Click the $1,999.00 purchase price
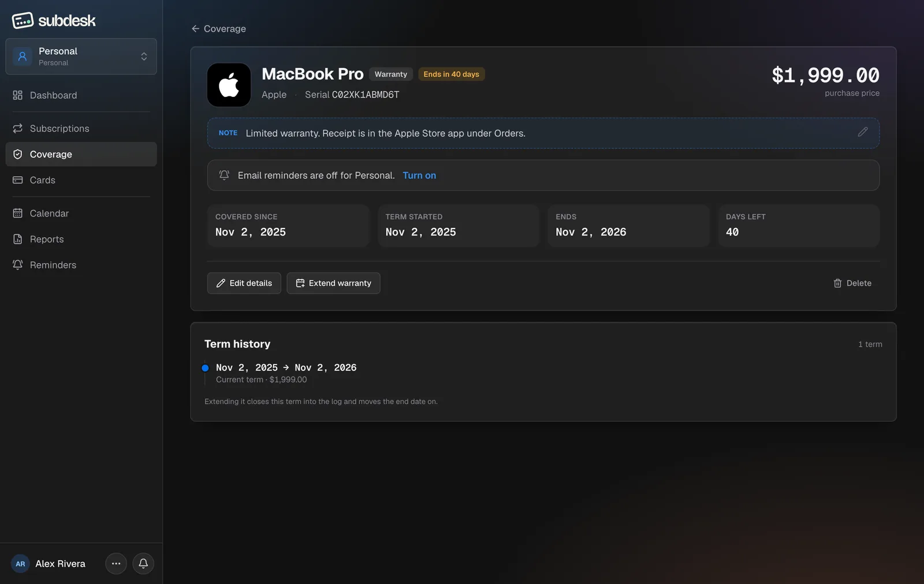This screenshot has height=584, width=924. coord(825,75)
